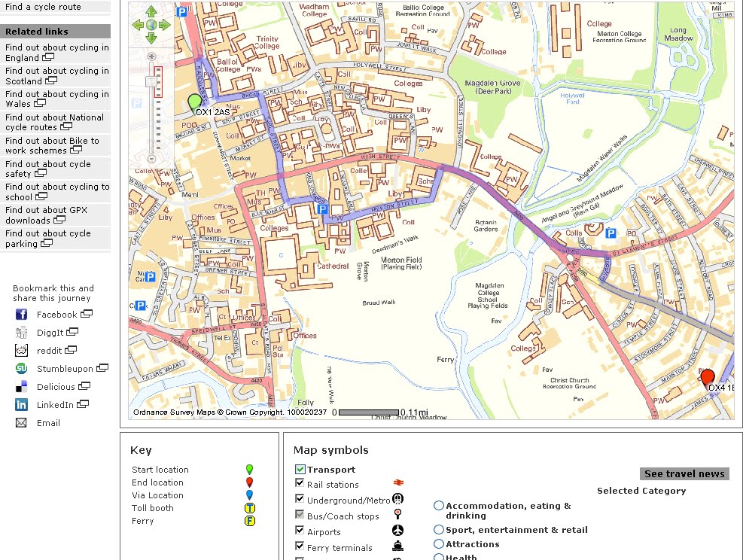Zoom out using the minus icon
The height and width of the screenshot is (560, 743).
pos(151,159)
